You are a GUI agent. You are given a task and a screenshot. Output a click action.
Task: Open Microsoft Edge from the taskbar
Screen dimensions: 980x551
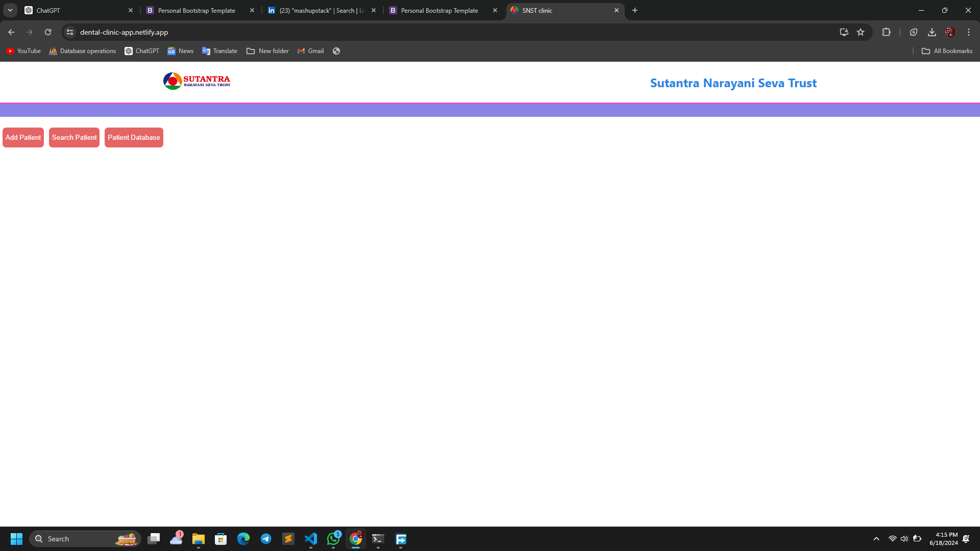click(x=243, y=539)
